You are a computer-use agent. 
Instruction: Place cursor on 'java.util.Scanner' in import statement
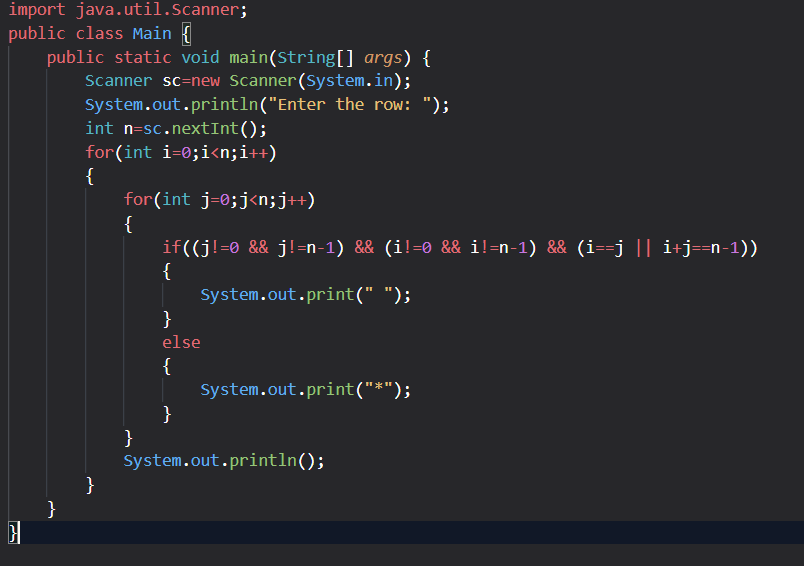157,10
